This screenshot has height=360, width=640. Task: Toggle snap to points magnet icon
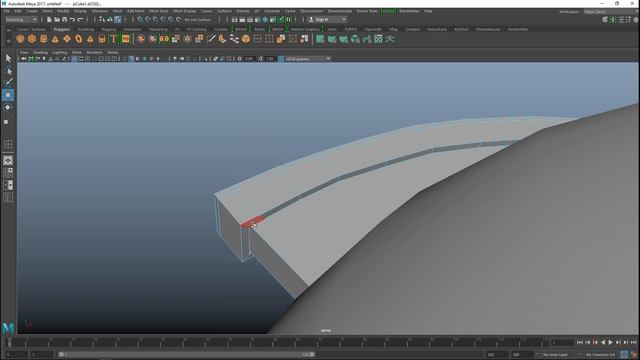click(156, 19)
